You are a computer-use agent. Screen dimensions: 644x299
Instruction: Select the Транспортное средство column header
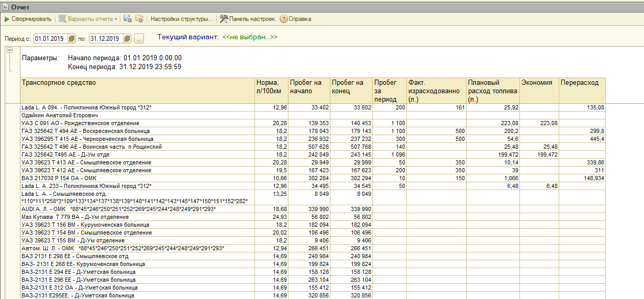coord(59,83)
